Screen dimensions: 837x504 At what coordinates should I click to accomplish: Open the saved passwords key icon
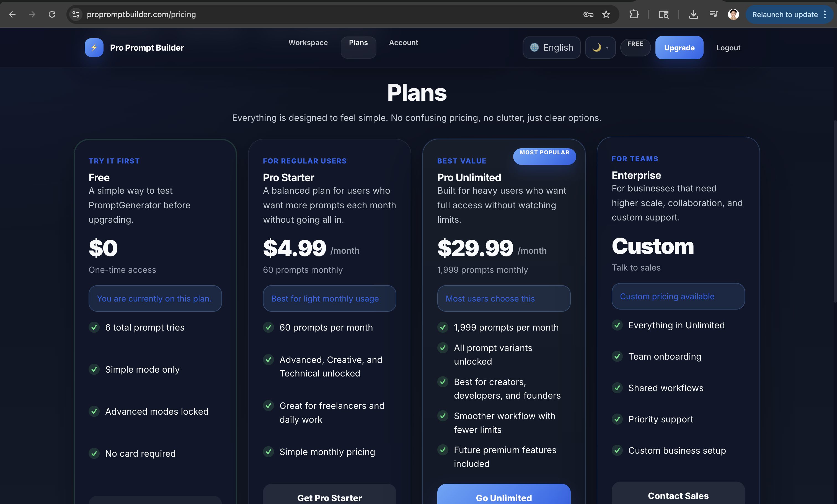[x=588, y=15]
